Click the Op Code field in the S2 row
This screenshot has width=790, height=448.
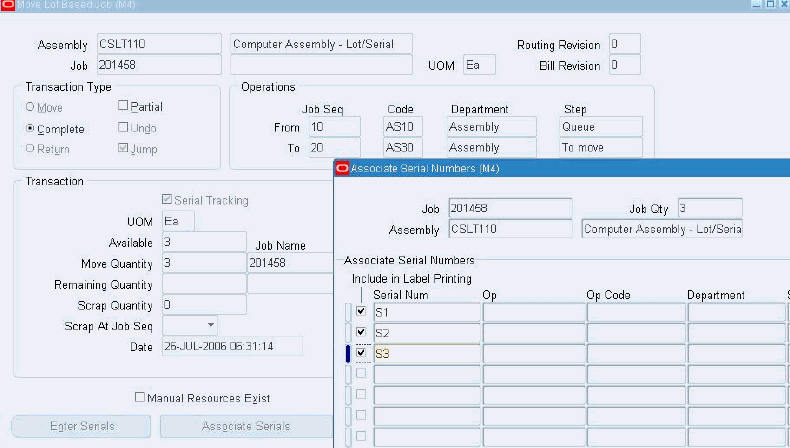[636, 333]
